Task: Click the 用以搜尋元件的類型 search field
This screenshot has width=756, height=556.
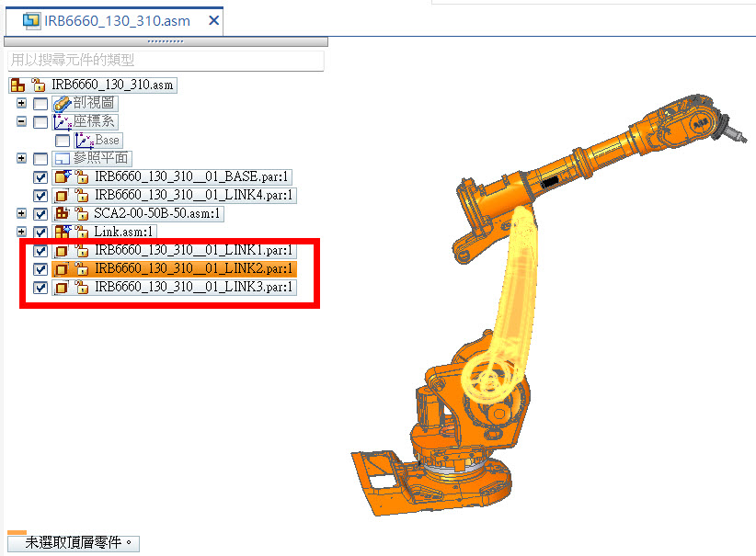Action: click(x=166, y=61)
